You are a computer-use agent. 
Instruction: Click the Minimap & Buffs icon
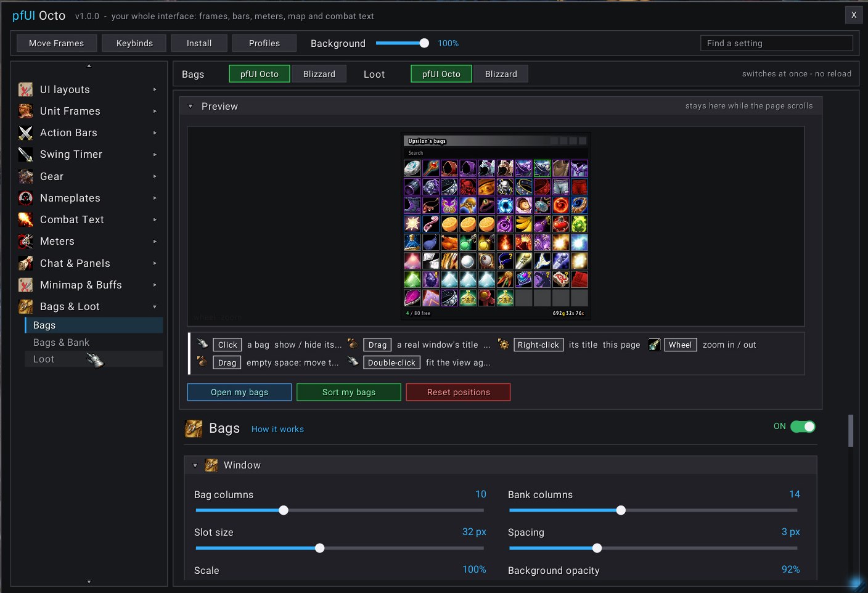click(x=25, y=285)
